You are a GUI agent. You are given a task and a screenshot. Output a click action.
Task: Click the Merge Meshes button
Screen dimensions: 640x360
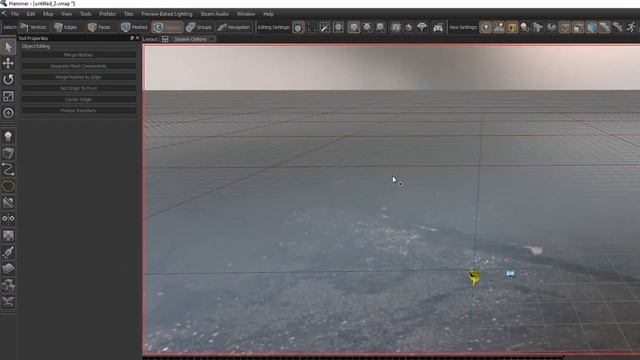click(78, 55)
